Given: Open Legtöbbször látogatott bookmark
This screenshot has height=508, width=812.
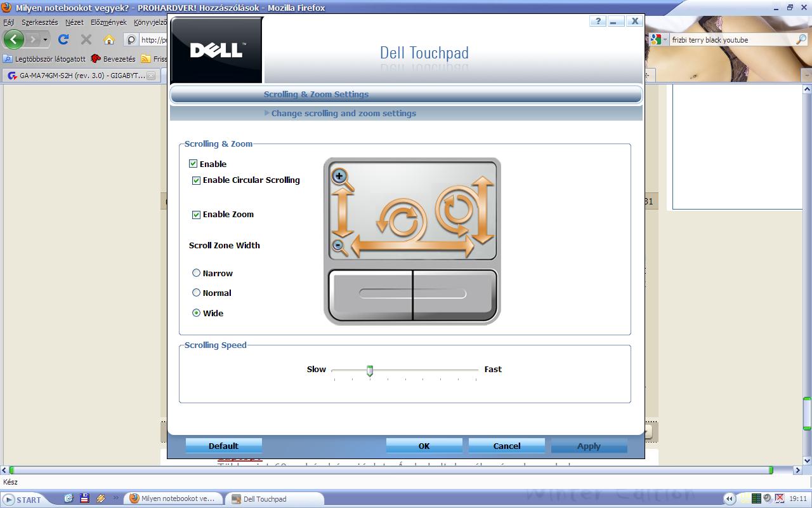Looking at the screenshot, I should pos(44,58).
